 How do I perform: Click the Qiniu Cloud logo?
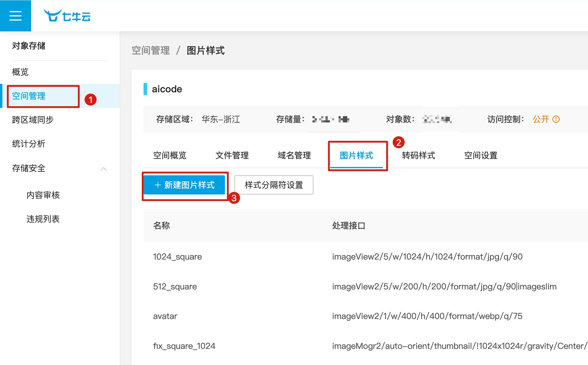(x=67, y=16)
